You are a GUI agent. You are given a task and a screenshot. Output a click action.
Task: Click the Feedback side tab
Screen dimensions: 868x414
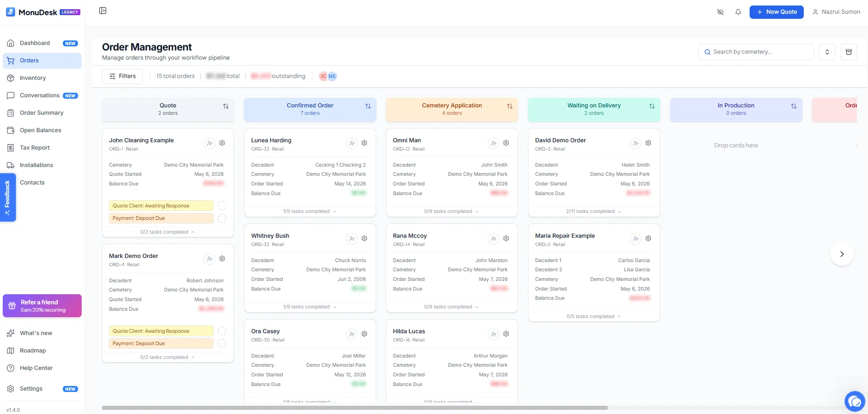point(8,197)
